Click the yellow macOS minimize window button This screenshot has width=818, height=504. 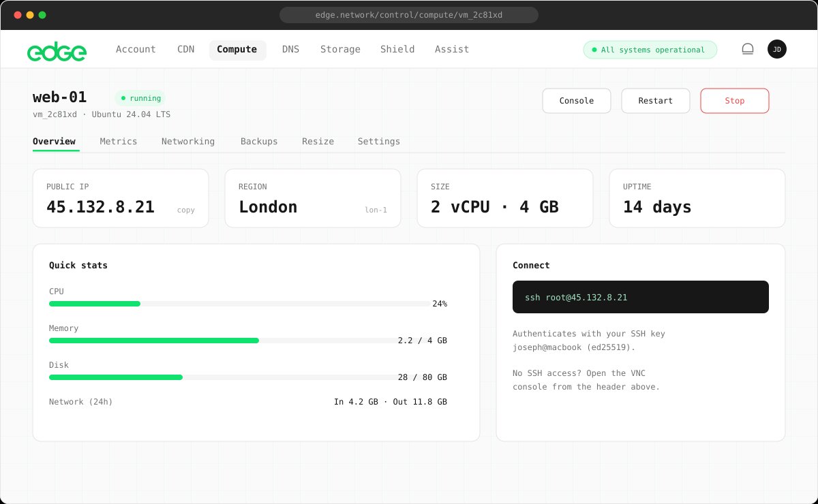tap(29, 15)
